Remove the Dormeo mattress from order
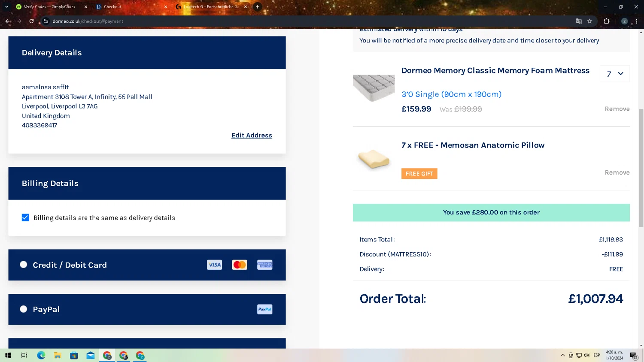644x362 pixels. pos(617,109)
